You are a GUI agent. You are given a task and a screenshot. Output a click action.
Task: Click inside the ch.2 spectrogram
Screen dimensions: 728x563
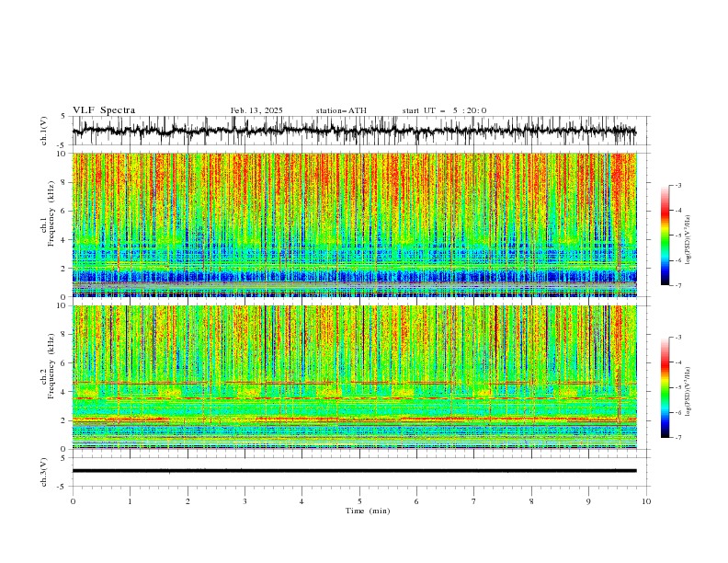[354, 377]
